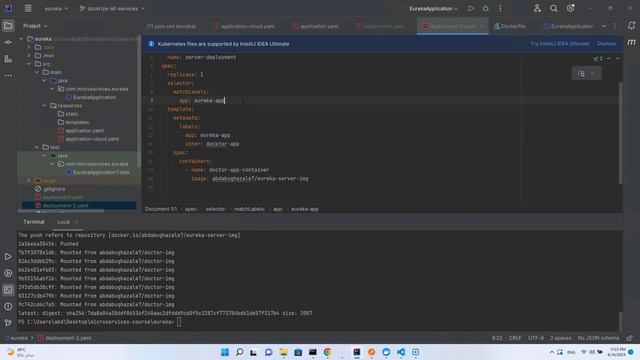Open the Commit tool window
This screenshot has width=640, height=360.
tap(8, 42)
